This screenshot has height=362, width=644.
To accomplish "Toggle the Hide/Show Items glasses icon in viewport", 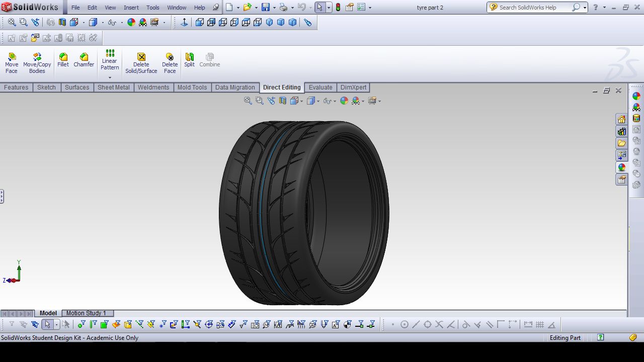I will [x=327, y=101].
